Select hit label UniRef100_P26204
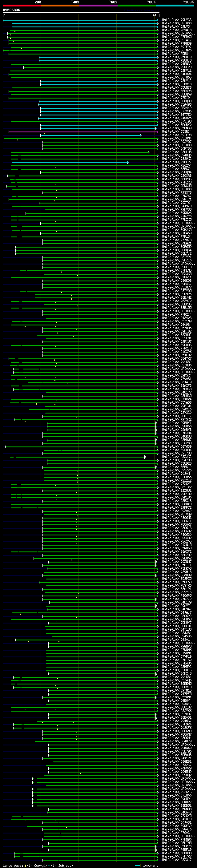The height and width of the screenshot is (868, 197). (x=177, y=166)
